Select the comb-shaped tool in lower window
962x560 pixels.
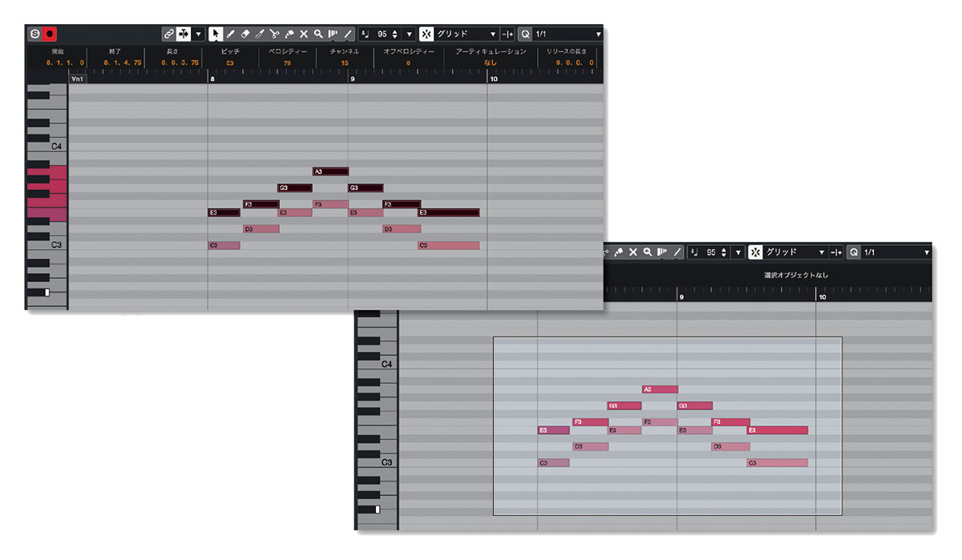coord(661,252)
